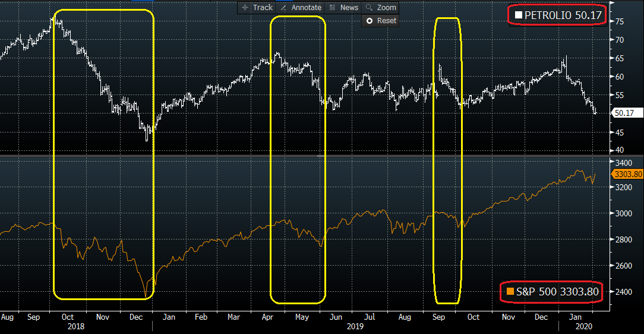Click the Annotate pencil icon
Screen dimensions: 644x334
pyautogui.click(x=283, y=8)
